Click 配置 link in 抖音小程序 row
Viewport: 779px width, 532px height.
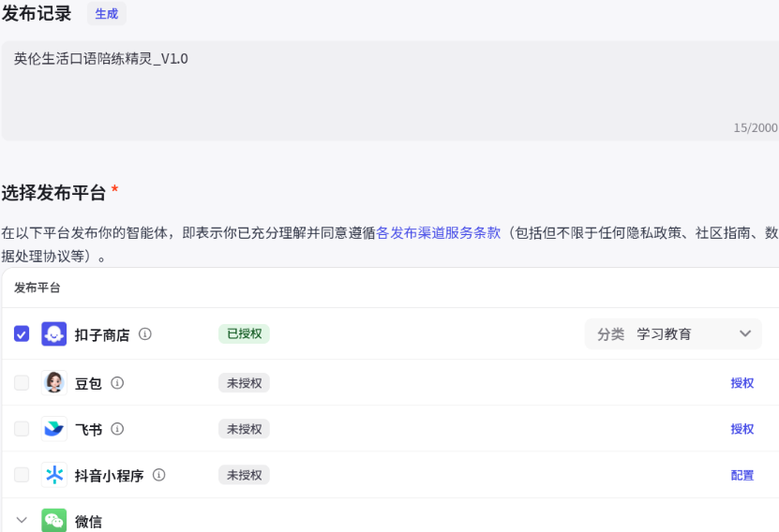(x=742, y=475)
